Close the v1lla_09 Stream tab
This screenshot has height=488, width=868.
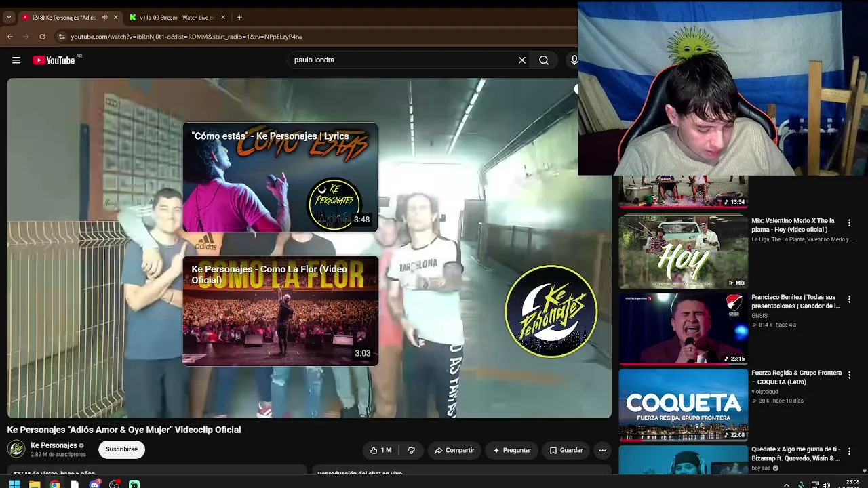(x=224, y=18)
